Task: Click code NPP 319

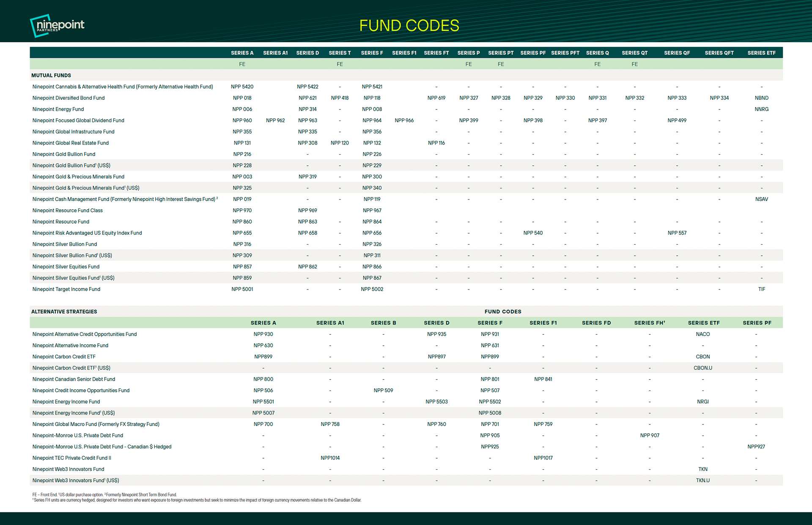Action: (307, 177)
